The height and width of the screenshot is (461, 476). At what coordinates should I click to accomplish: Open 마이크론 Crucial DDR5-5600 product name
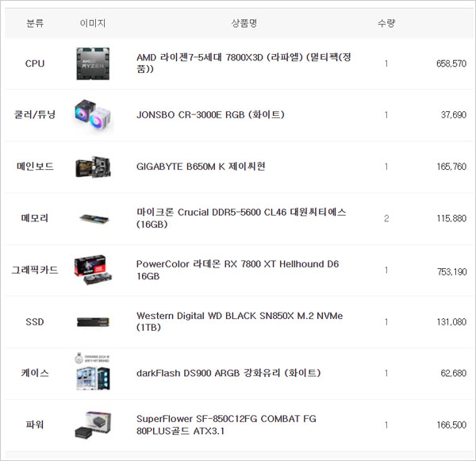point(241,218)
